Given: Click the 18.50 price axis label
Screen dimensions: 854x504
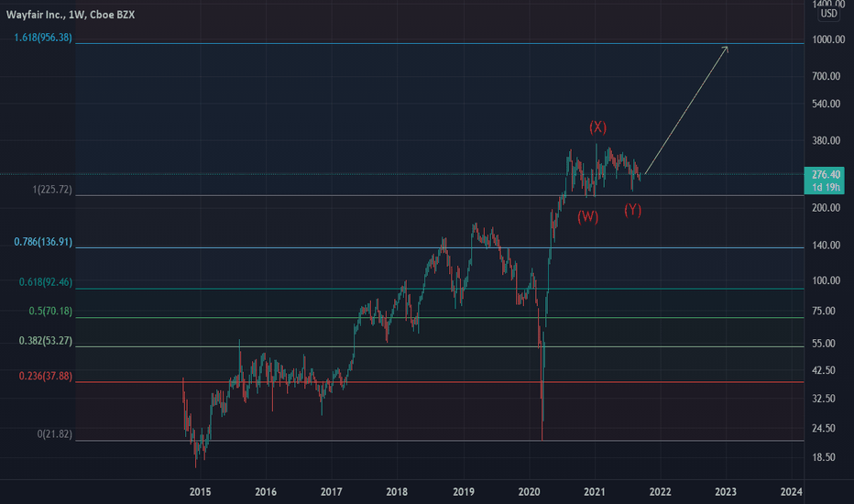Looking at the screenshot, I should click(x=824, y=457).
